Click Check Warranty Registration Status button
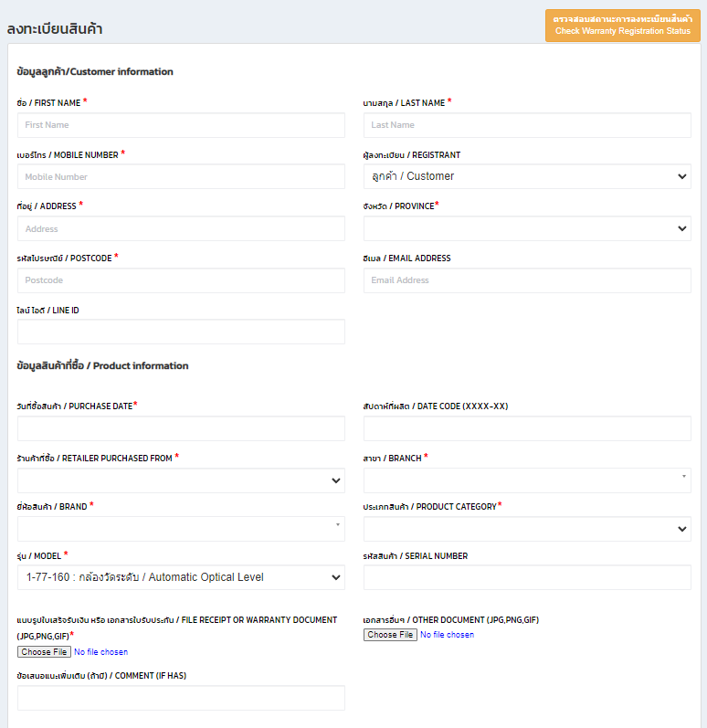 click(x=622, y=26)
